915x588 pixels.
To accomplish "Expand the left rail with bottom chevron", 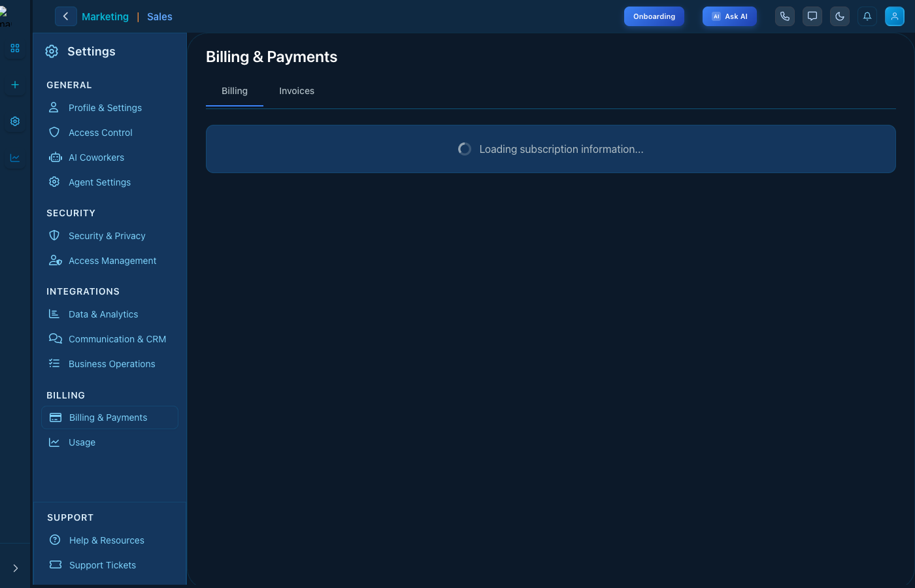I will pos(15,568).
